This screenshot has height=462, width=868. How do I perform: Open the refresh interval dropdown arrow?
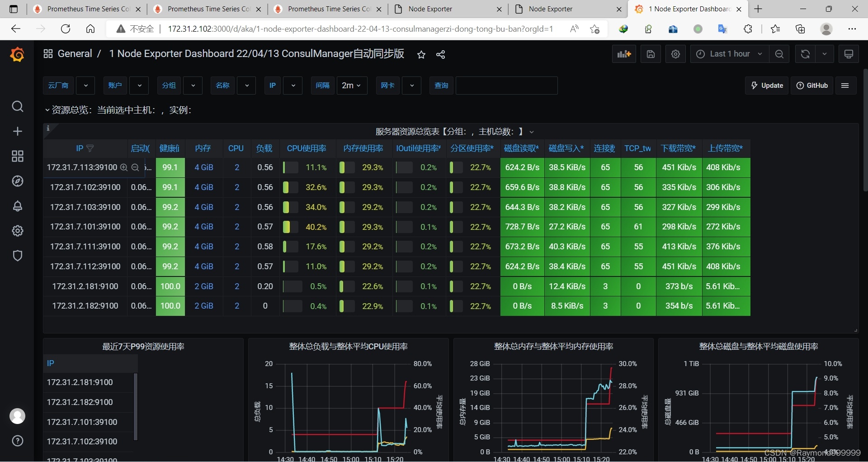point(825,54)
